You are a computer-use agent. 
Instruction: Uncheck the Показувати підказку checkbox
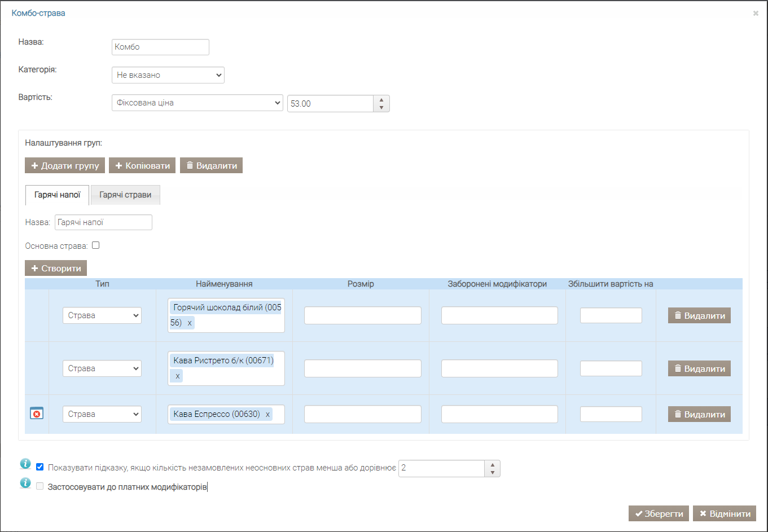[40, 467]
